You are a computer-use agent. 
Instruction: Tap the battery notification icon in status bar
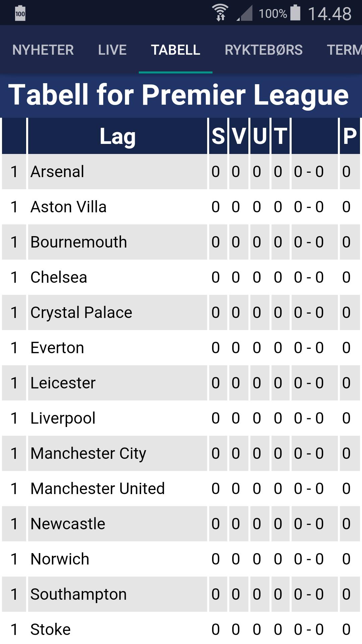coord(20,13)
